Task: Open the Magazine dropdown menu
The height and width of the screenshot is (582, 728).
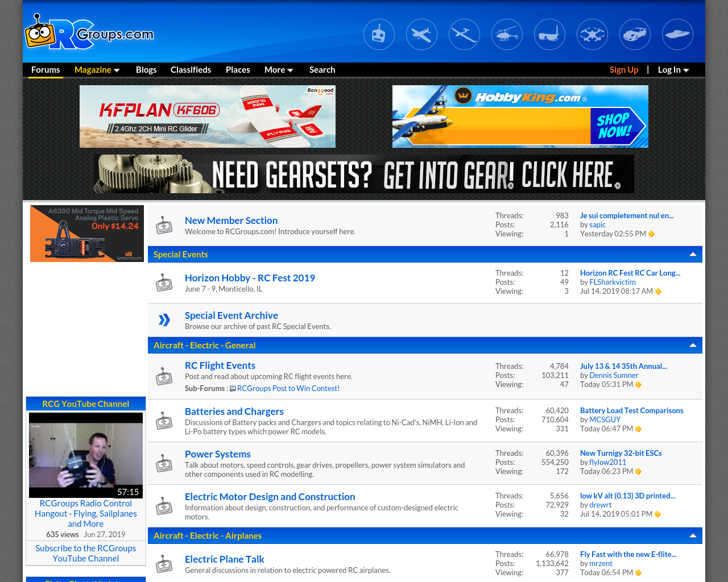Action: [97, 69]
